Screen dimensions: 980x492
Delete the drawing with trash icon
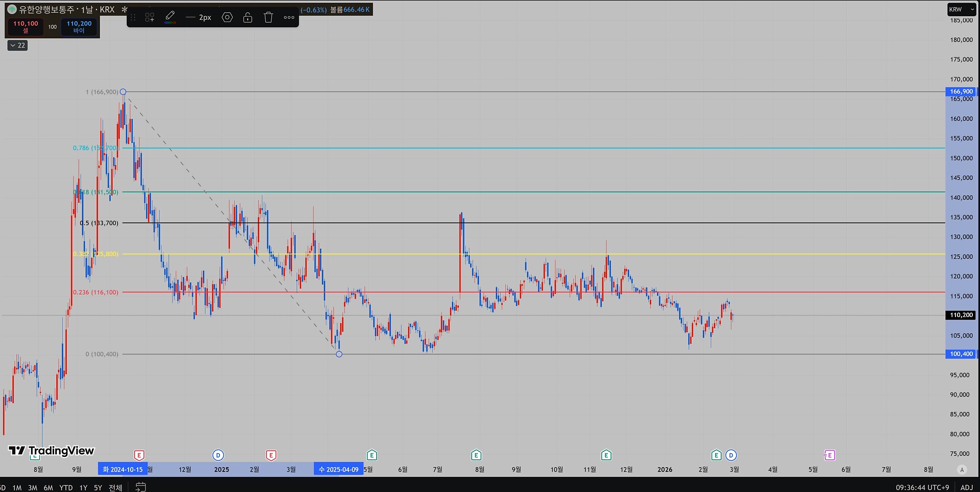268,17
